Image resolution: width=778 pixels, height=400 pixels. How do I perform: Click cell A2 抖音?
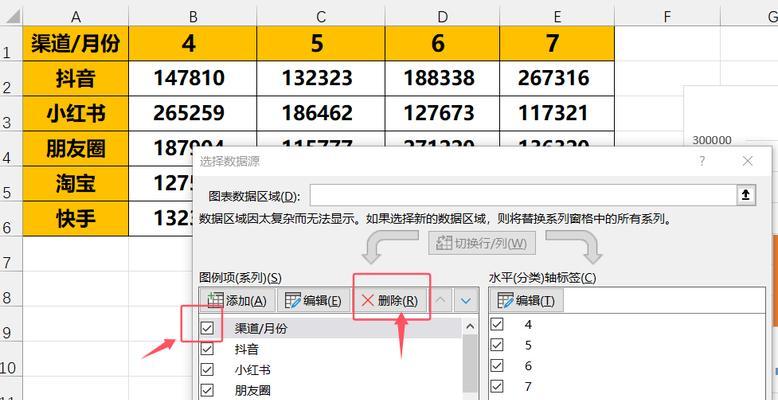point(75,79)
